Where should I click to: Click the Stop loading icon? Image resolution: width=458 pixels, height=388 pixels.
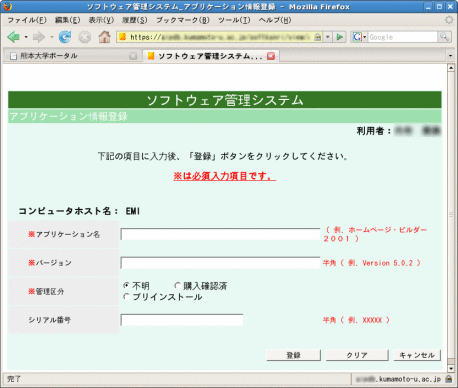tap(85, 37)
